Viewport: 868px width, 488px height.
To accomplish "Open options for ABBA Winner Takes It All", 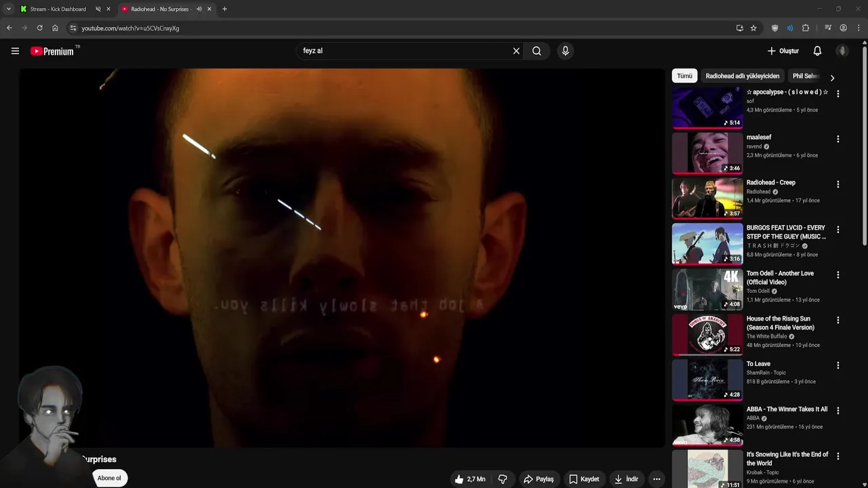I will click(838, 411).
